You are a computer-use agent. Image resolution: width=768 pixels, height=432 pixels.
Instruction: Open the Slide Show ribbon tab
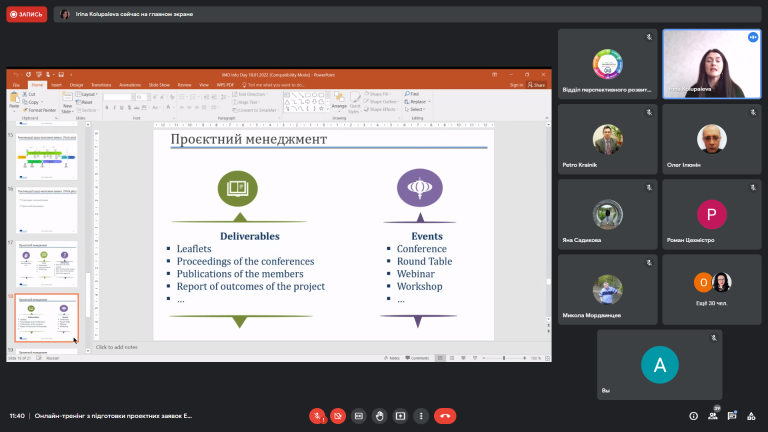[x=159, y=85]
